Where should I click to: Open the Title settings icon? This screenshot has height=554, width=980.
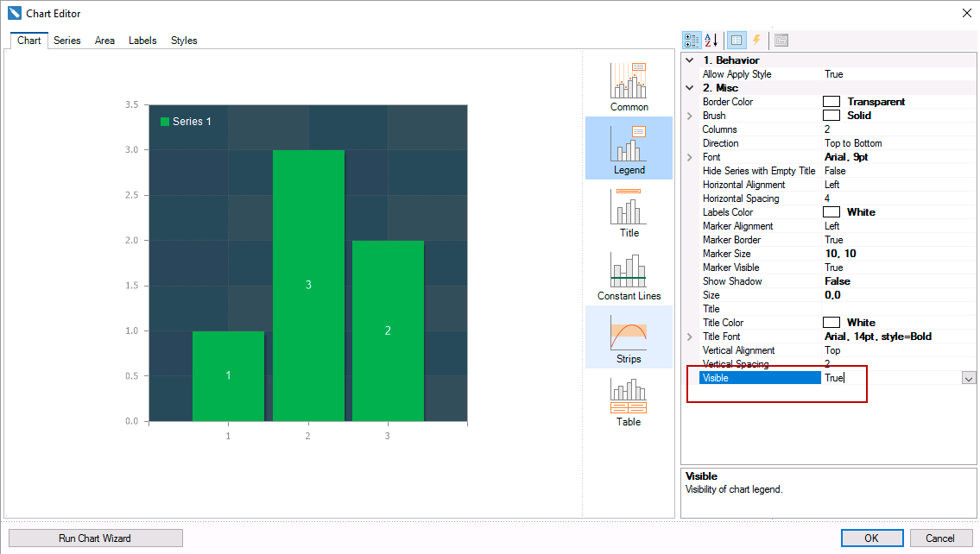(x=629, y=211)
